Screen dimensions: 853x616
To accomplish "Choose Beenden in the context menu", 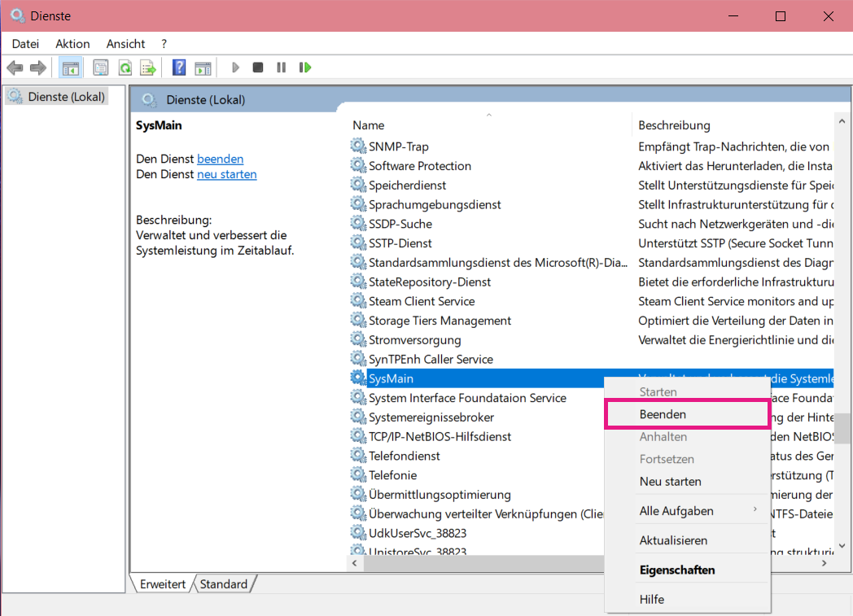I will click(x=687, y=414).
